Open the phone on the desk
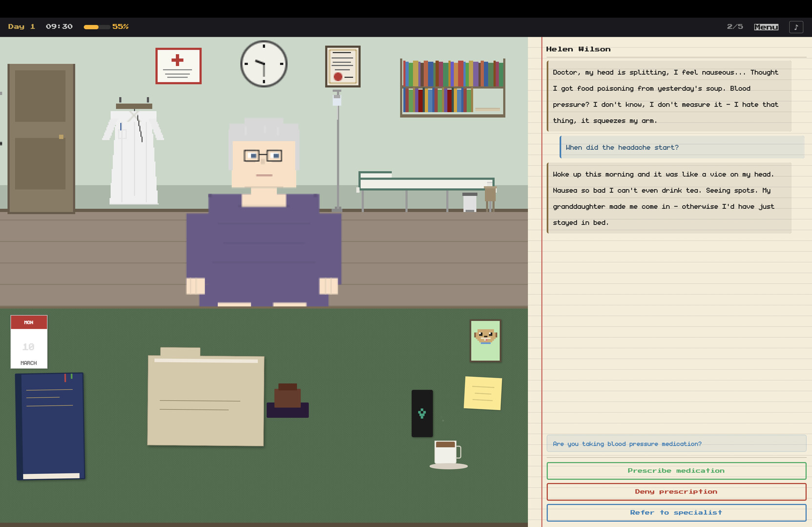The width and height of the screenshot is (812, 527). click(x=422, y=412)
